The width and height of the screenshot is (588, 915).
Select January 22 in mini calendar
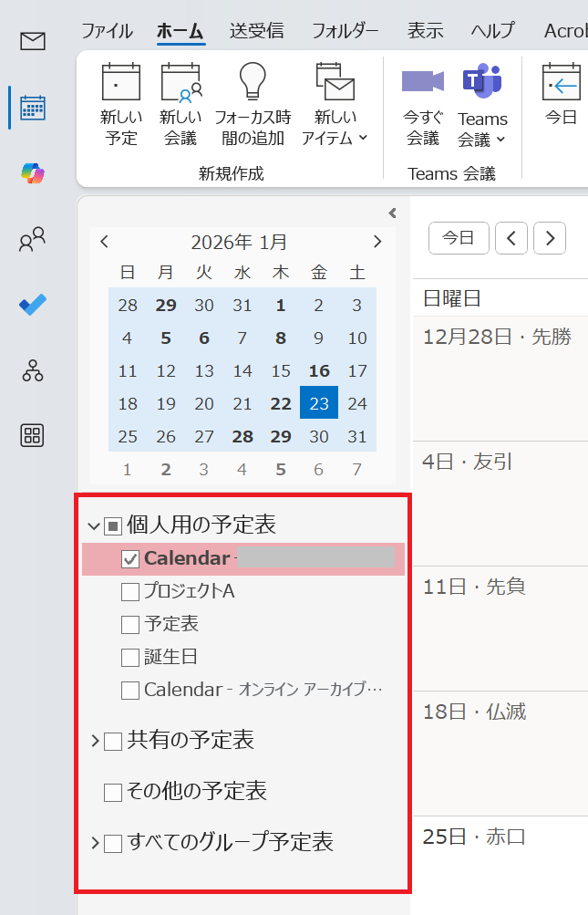(x=281, y=402)
